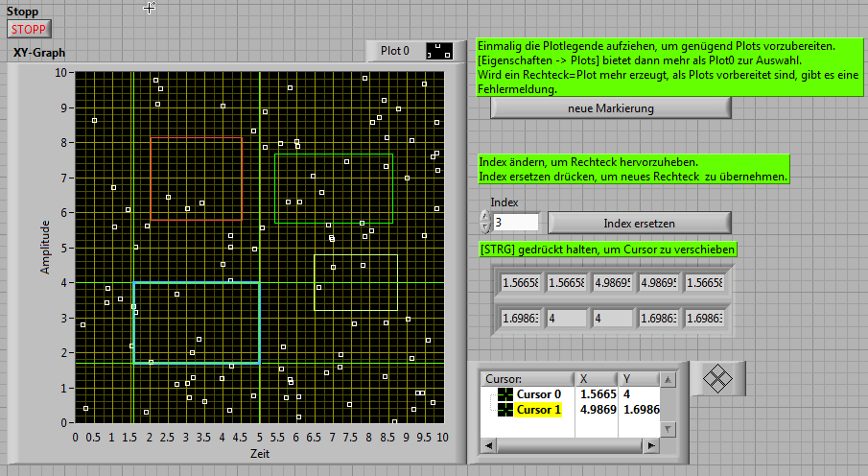Click the Cursor: column header
This screenshot has width=868, height=476.
(528, 379)
